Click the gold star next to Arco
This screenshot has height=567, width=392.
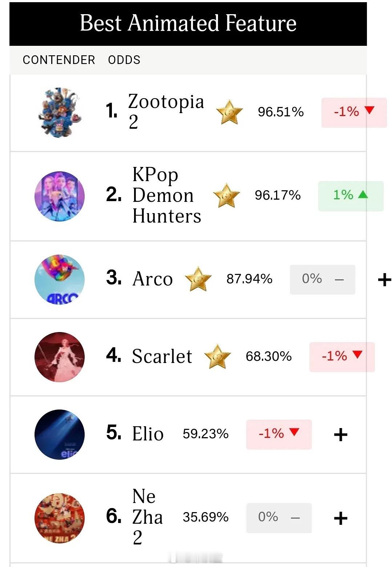coord(198,279)
